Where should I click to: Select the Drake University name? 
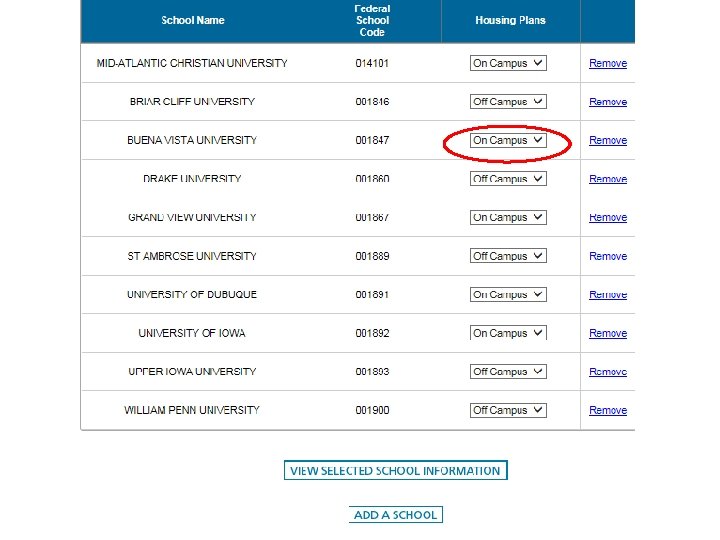(192, 179)
